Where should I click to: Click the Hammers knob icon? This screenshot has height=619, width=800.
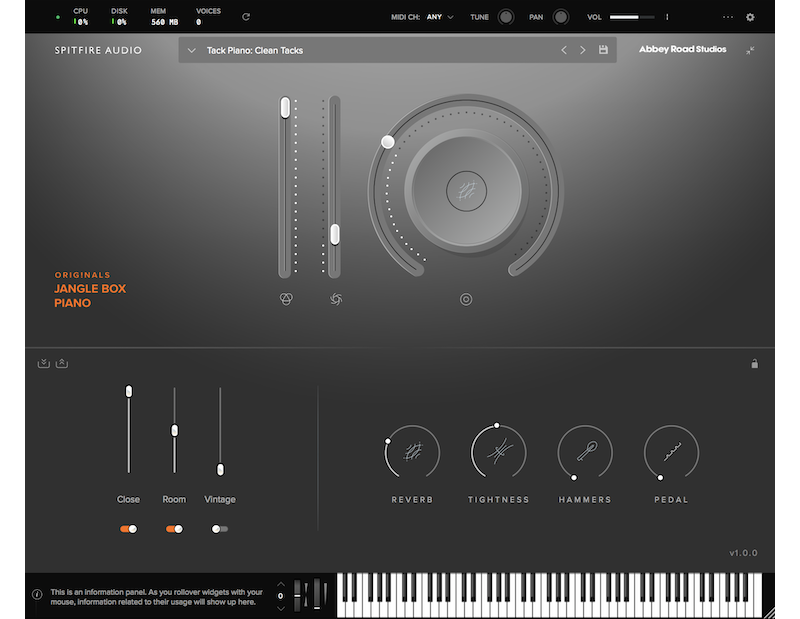coord(585,452)
